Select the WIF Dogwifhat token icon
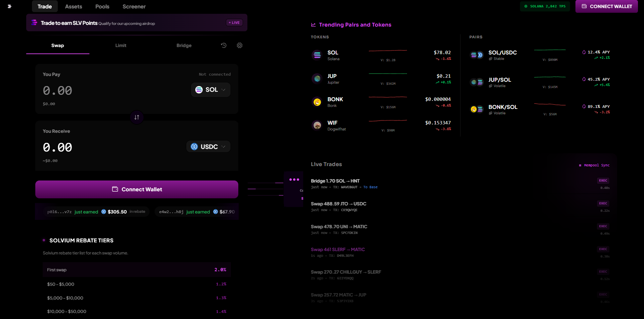 pyautogui.click(x=317, y=125)
